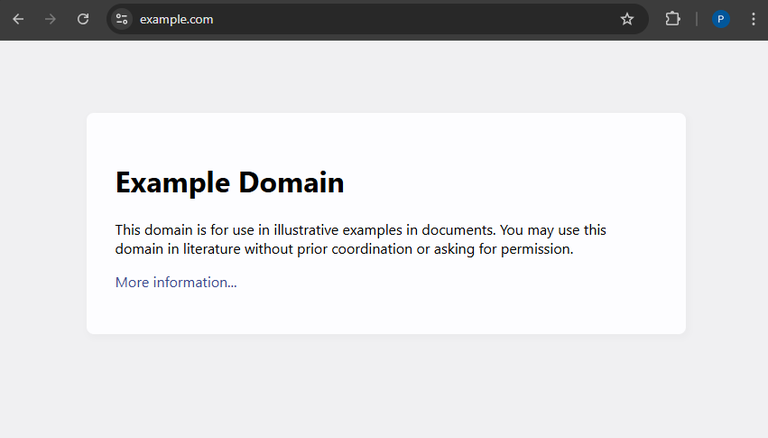Click the forward navigation arrow
Viewport: 768px width, 438px height.
pyautogui.click(x=50, y=19)
